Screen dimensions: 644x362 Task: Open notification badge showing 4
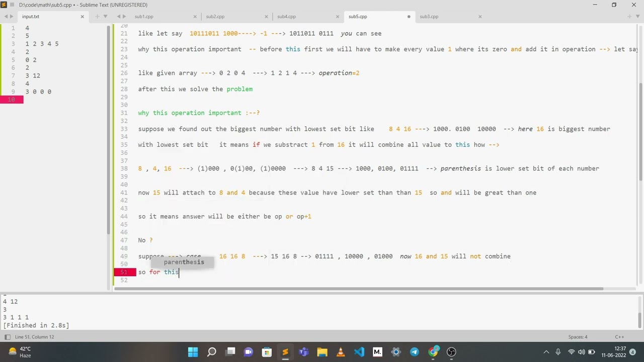(633, 352)
